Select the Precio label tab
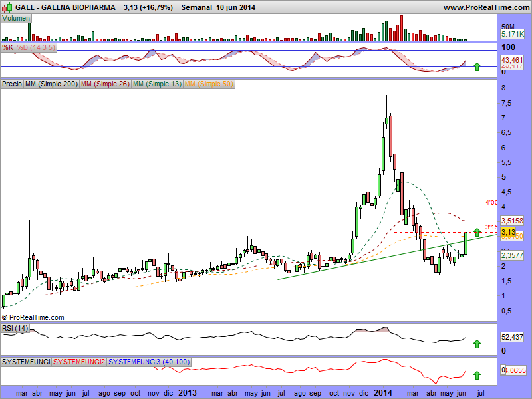532x399 pixels. point(12,84)
